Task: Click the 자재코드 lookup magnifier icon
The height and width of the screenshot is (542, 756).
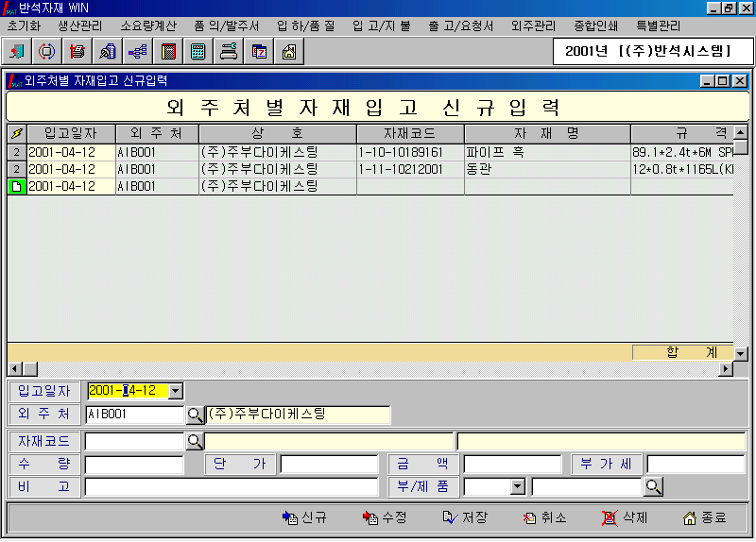Action: tap(195, 441)
